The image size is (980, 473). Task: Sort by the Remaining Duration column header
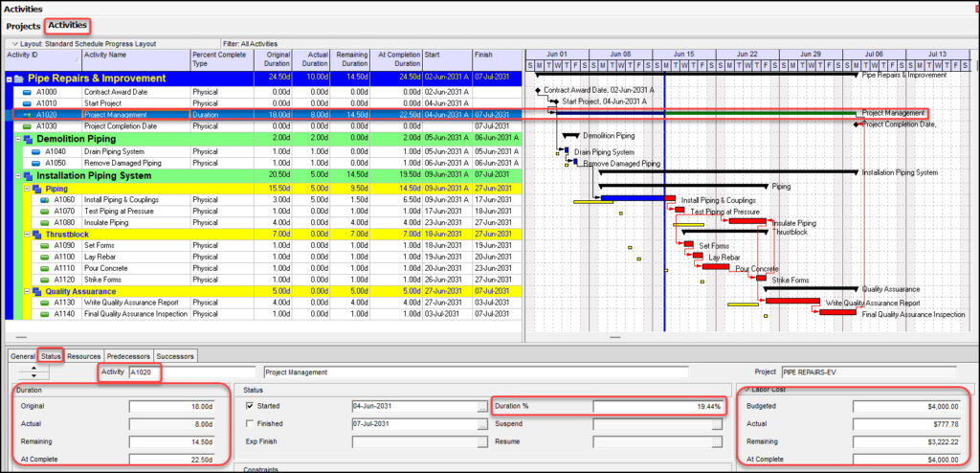point(352,60)
